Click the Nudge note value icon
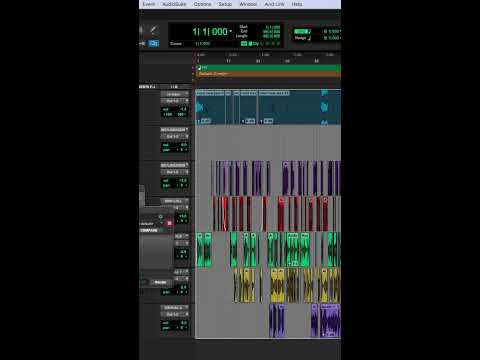This screenshot has height=360, width=480. point(309,38)
